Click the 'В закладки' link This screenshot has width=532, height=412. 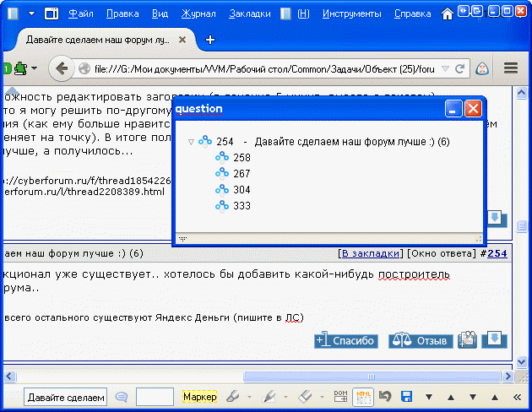coord(369,253)
